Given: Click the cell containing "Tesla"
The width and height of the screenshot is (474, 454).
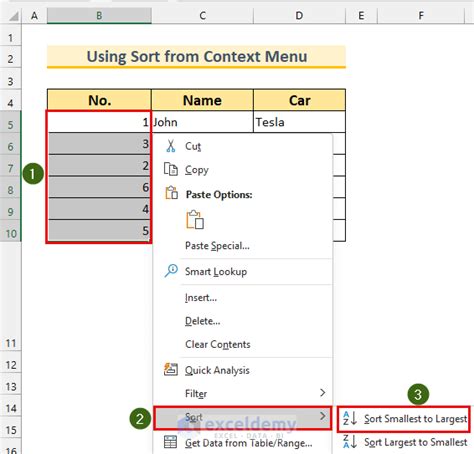Looking at the screenshot, I should point(299,122).
